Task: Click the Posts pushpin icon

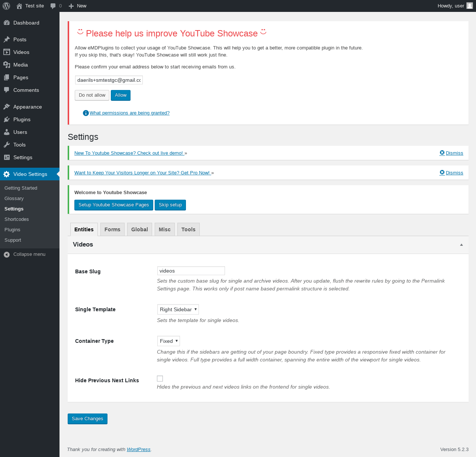Action: pyautogui.click(x=7, y=39)
